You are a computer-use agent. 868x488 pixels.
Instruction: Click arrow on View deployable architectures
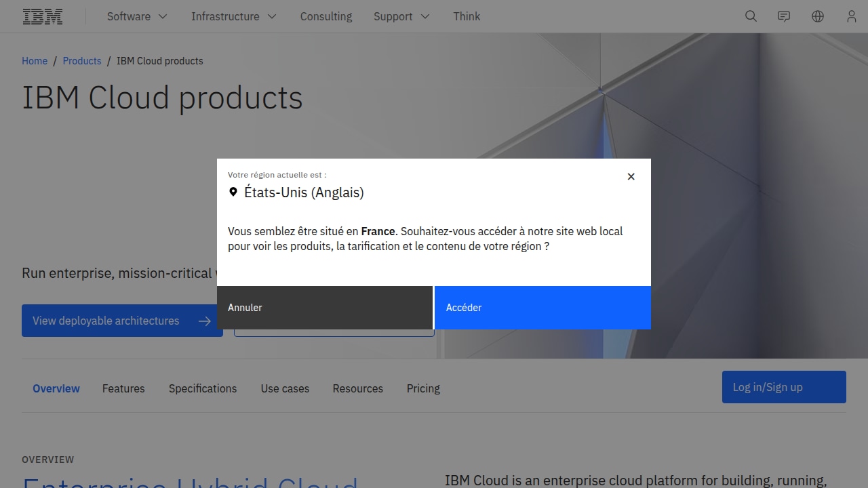point(205,321)
